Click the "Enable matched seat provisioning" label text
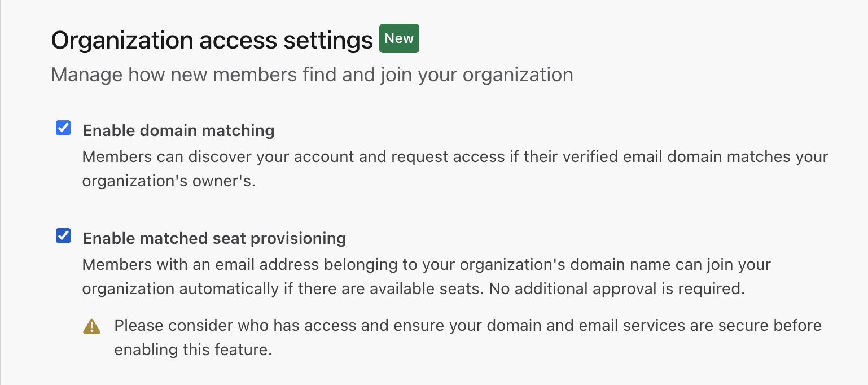The height and width of the screenshot is (385, 868). [x=214, y=238]
